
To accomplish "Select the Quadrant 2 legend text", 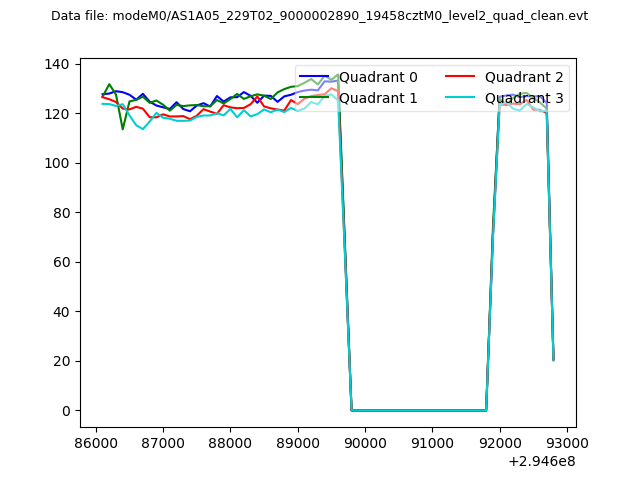I will coord(524,77).
